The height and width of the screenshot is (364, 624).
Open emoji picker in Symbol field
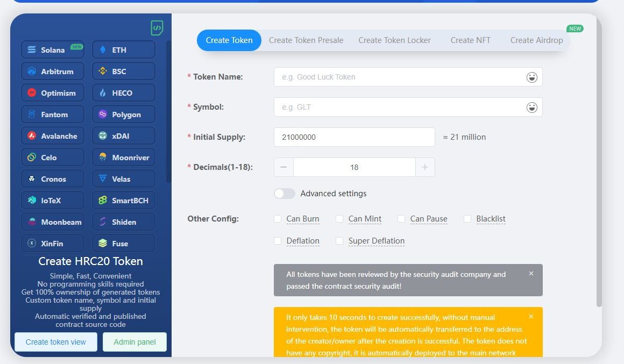click(x=531, y=108)
